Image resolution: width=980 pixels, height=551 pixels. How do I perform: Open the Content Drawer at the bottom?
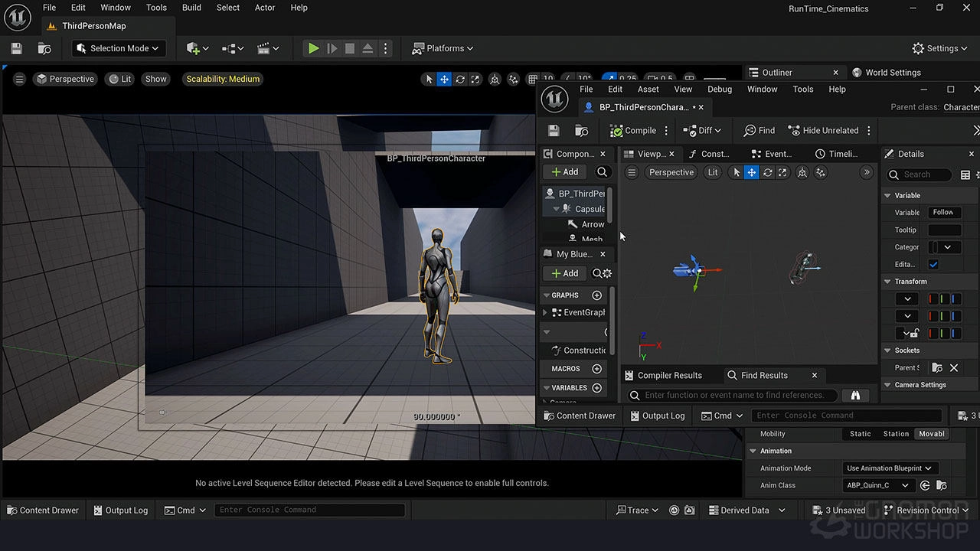(44, 510)
